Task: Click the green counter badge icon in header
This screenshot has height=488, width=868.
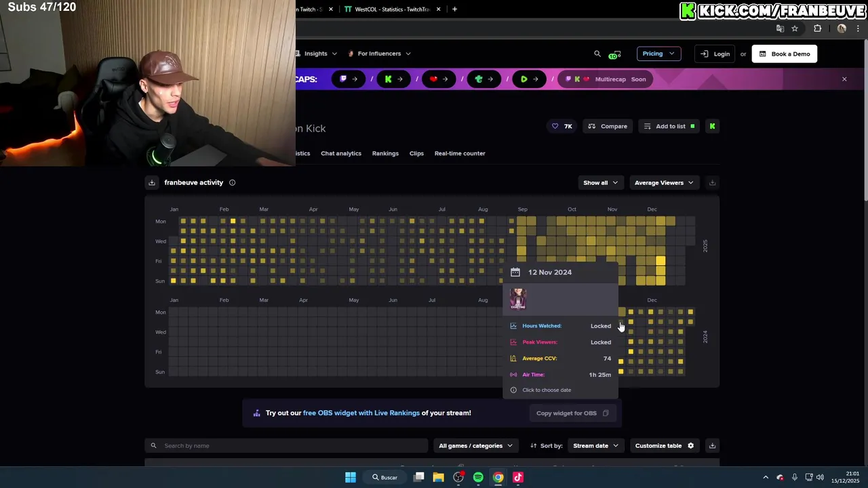Action: tap(614, 54)
